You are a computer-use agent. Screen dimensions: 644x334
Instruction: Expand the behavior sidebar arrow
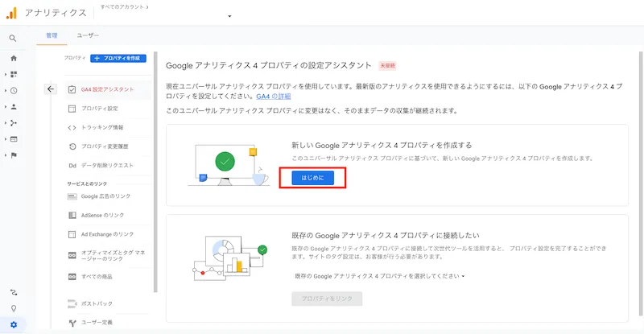click(6, 139)
